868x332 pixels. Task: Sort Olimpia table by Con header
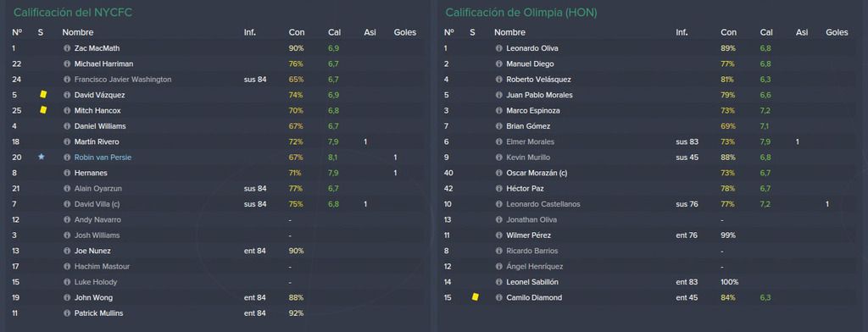pos(728,33)
